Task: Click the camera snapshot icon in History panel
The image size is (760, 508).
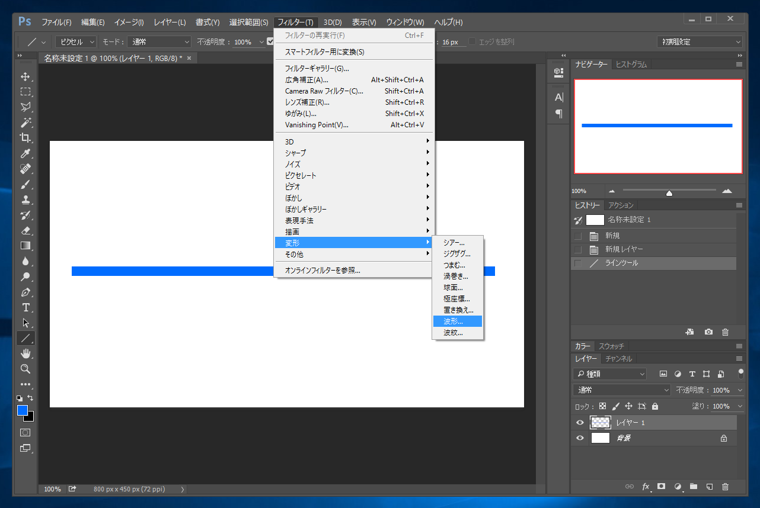Action: point(709,332)
